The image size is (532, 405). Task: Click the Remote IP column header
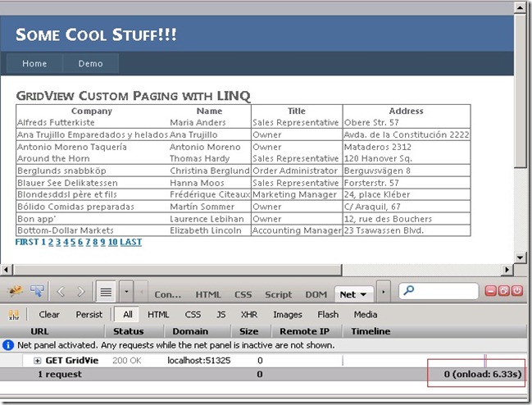(307, 331)
